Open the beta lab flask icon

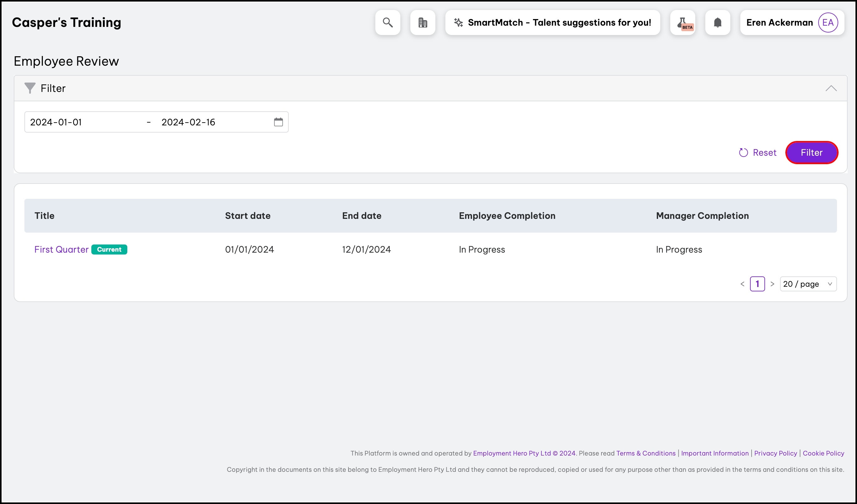click(x=682, y=23)
